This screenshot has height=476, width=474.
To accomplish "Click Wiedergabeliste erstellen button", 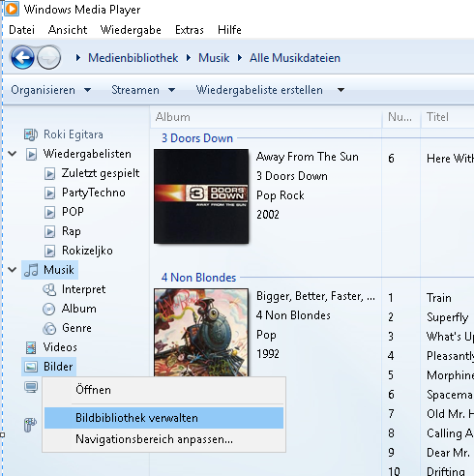I will [x=259, y=90].
